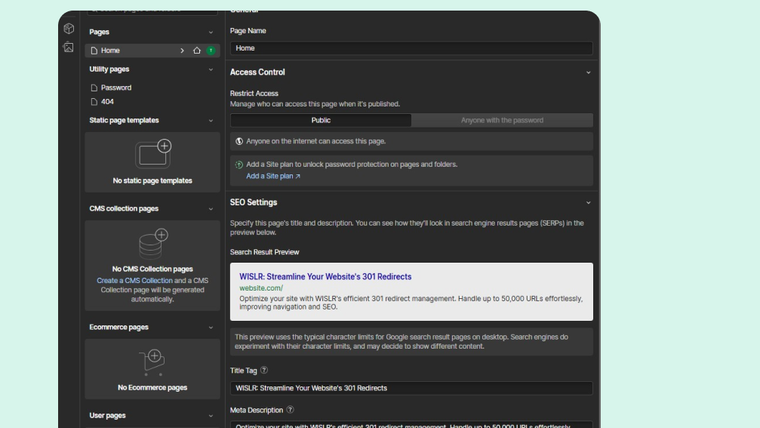Open the Password utility page
Viewport: 760px width, 428px height.
tap(116, 88)
